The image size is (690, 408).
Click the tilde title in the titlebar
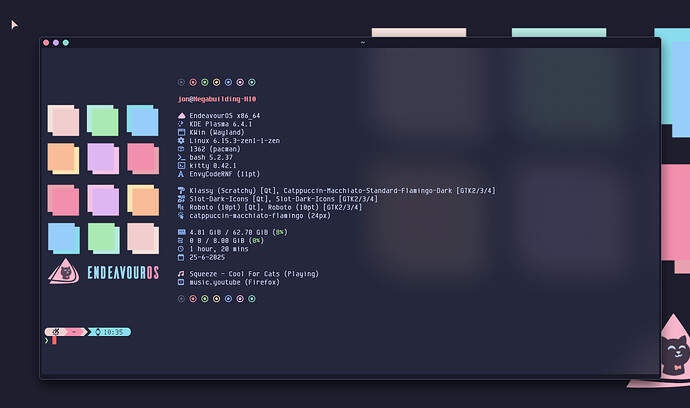pyautogui.click(x=362, y=43)
